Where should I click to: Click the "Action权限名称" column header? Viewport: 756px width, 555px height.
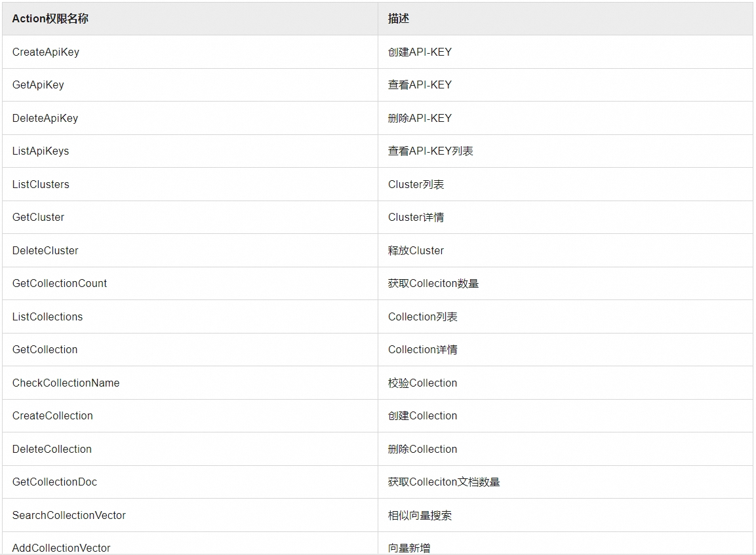click(x=50, y=19)
